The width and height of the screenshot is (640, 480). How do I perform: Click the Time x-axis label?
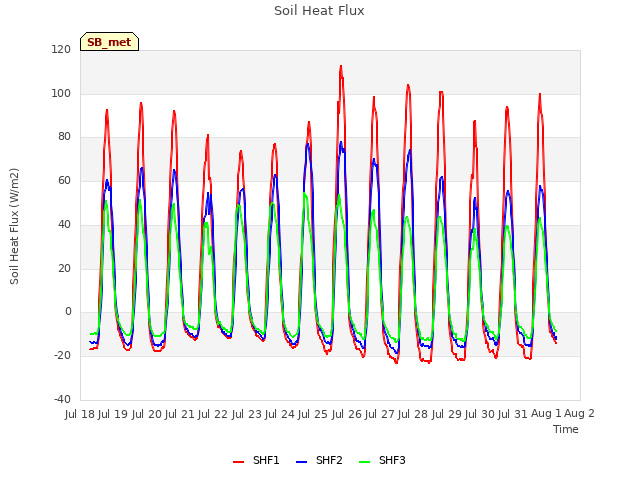click(x=566, y=429)
